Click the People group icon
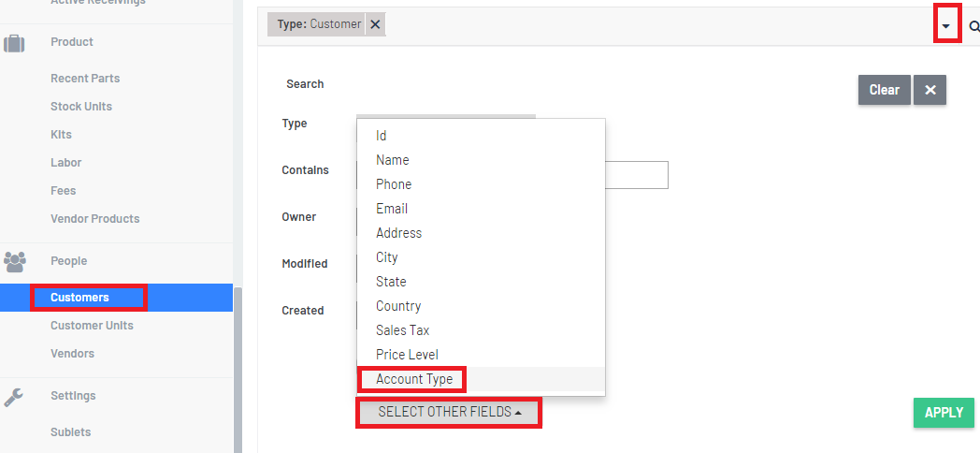Image resolution: width=980 pixels, height=453 pixels. click(x=14, y=261)
